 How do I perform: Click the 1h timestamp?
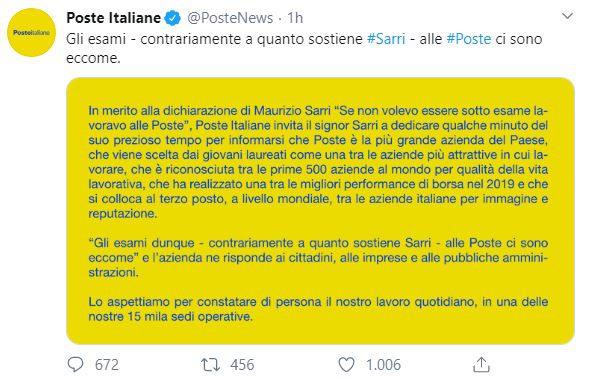295,18
